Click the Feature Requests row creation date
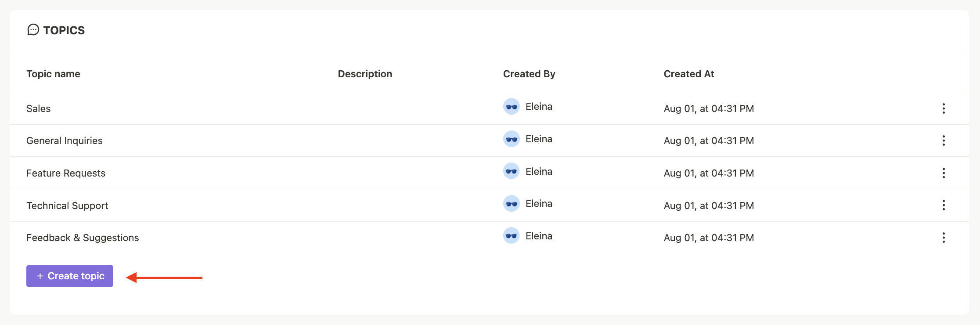Screen dimensions: 980x325 coord(709,173)
